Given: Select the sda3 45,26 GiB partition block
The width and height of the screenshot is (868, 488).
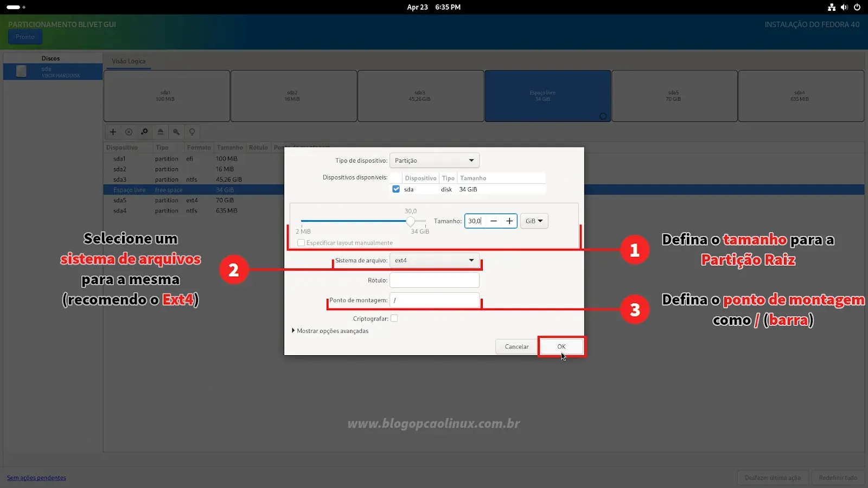Looking at the screenshot, I should (420, 96).
